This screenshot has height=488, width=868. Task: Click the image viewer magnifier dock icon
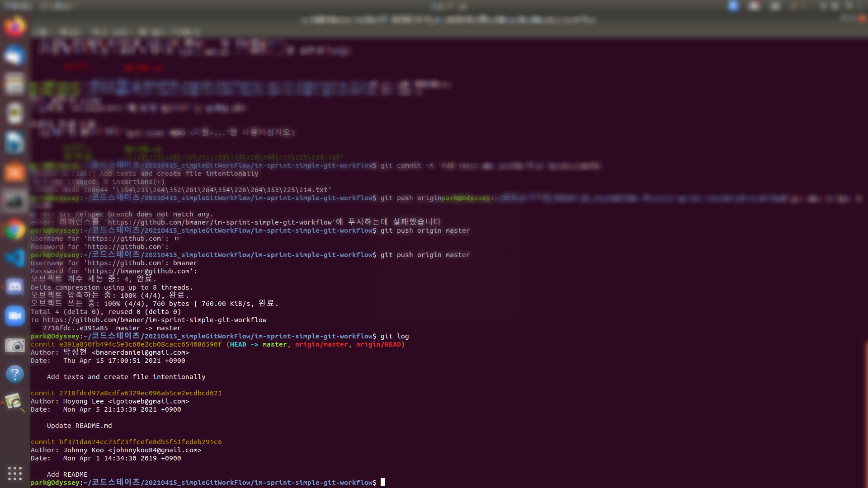click(x=14, y=402)
